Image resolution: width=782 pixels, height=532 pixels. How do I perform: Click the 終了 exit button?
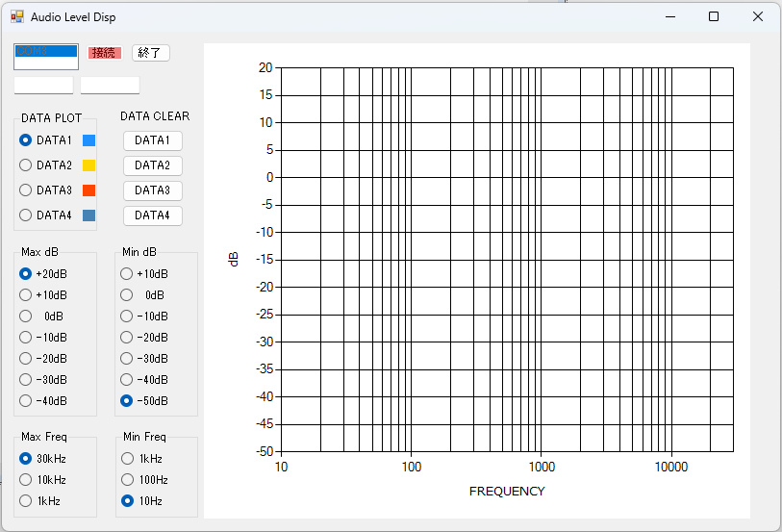pos(151,53)
